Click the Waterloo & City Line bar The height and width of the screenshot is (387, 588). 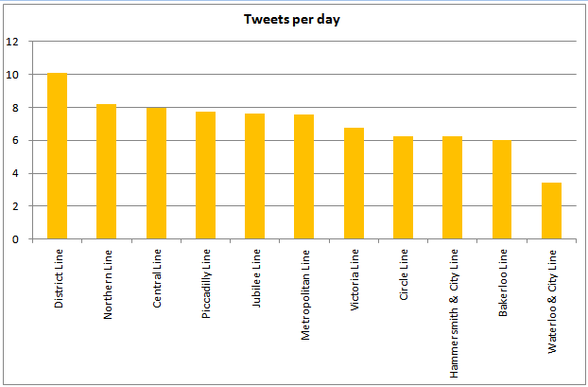tap(551, 211)
